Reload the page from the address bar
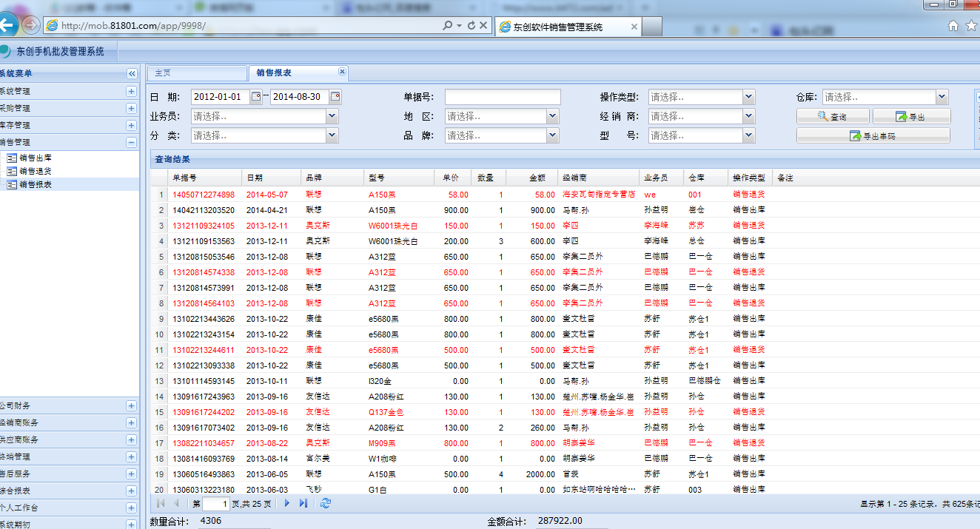Image resolution: width=980 pixels, height=529 pixels. click(471, 25)
